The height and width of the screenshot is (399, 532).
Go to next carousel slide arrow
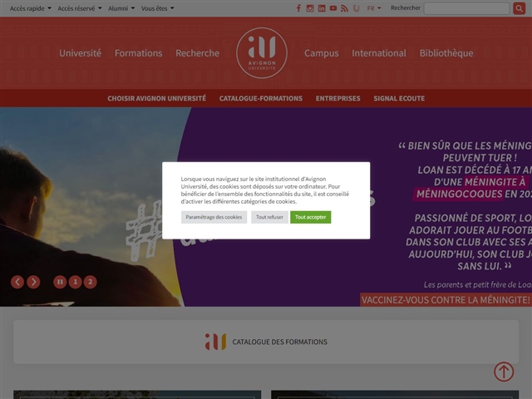33,282
